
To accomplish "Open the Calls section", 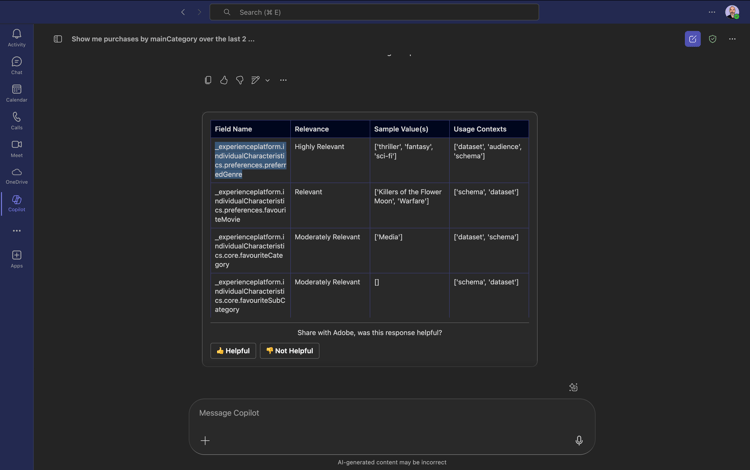I will tap(16, 120).
